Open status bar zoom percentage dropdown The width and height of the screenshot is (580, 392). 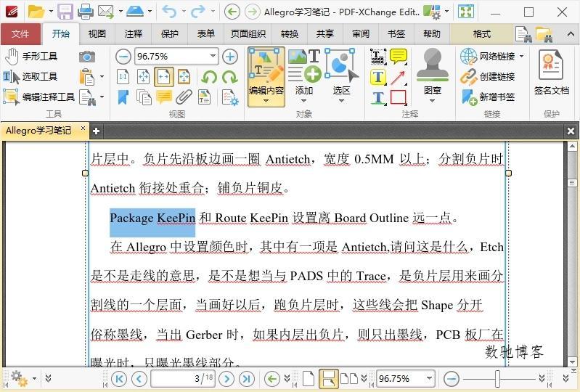[429, 378]
